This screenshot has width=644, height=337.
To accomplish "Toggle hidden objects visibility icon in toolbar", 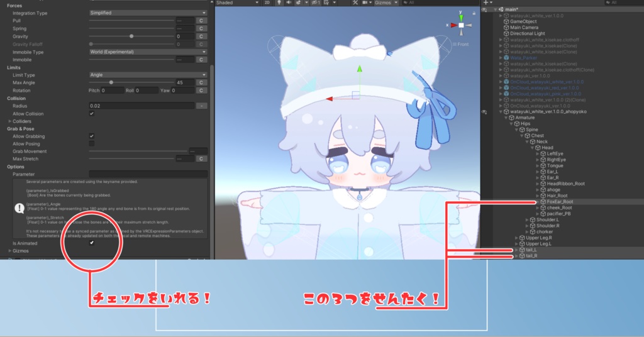I will coord(316,3).
